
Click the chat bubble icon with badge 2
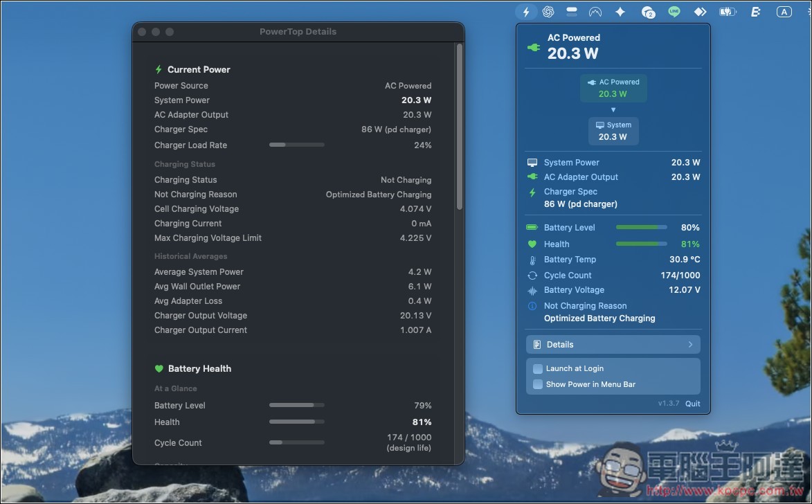coord(647,12)
